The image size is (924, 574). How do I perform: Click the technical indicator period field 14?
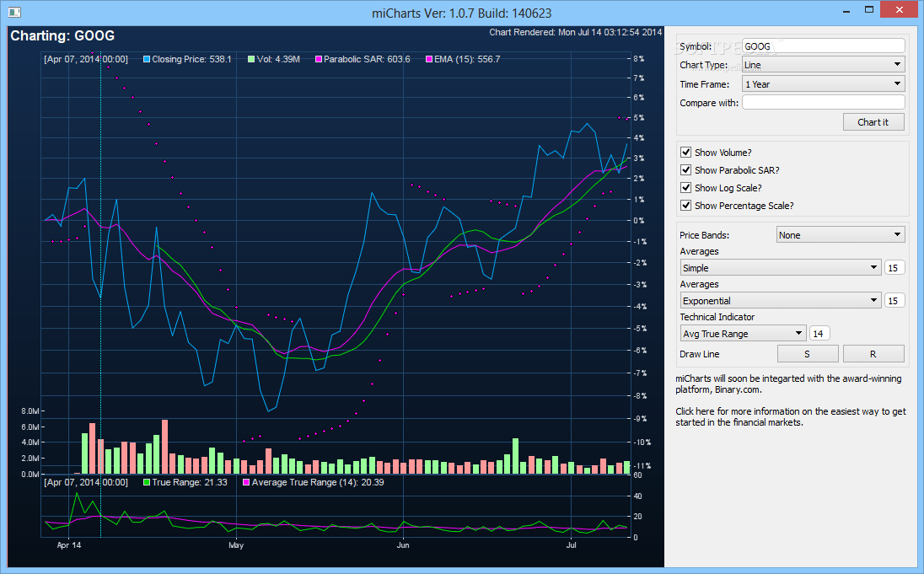819,334
